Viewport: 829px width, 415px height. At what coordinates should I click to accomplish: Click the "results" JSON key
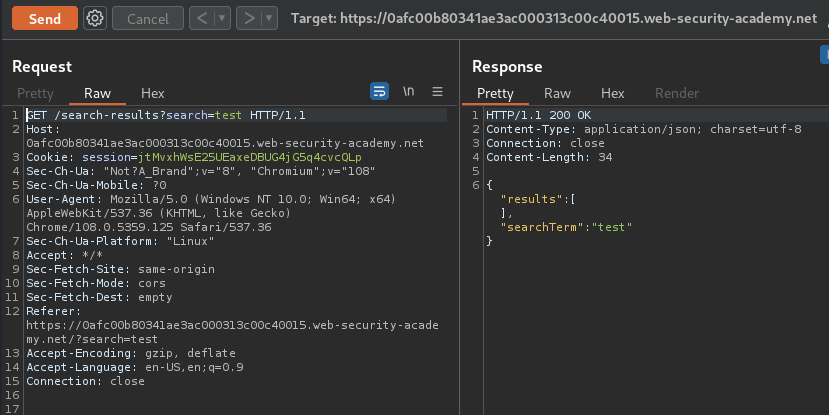coord(531,199)
